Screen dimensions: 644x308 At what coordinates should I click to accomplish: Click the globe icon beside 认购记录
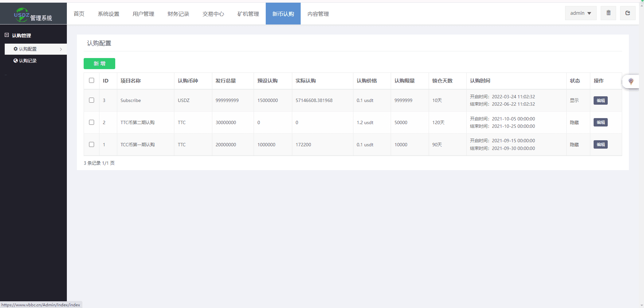tap(15, 61)
